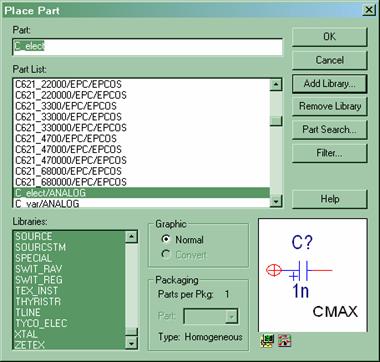Image resolution: width=380 pixels, height=362 pixels.
Task: Click the PSpice model icon below preview
Action: [x=267, y=341]
